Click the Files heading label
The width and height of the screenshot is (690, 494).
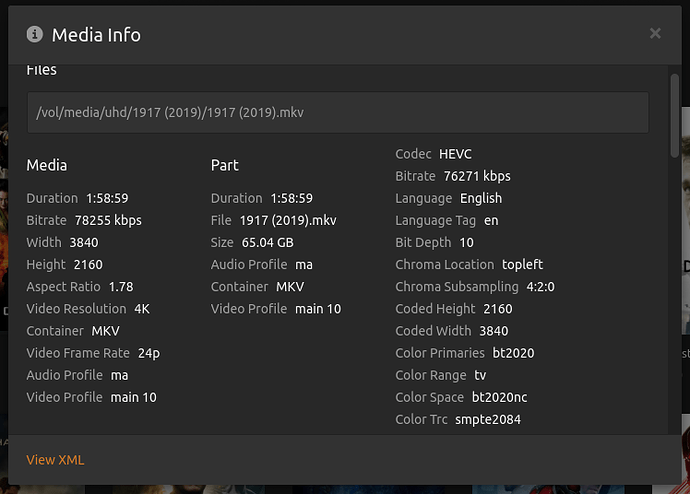(x=42, y=71)
